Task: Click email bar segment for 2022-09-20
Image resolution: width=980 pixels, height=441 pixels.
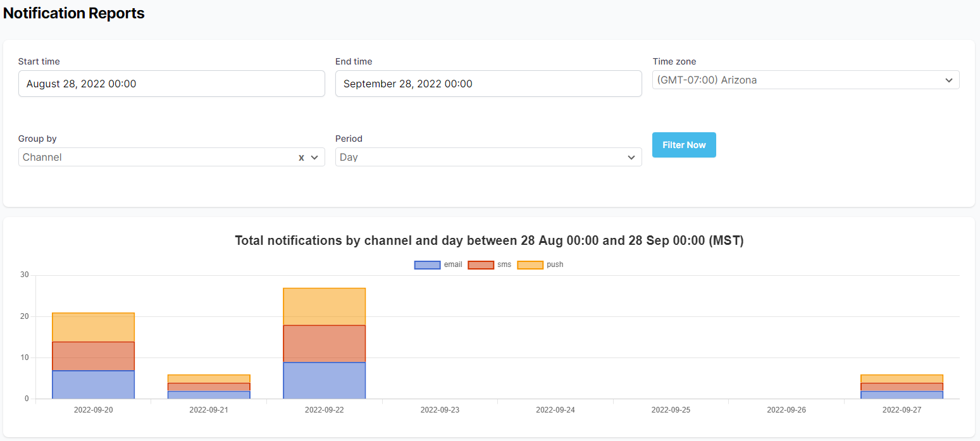Action: coord(93,385)
